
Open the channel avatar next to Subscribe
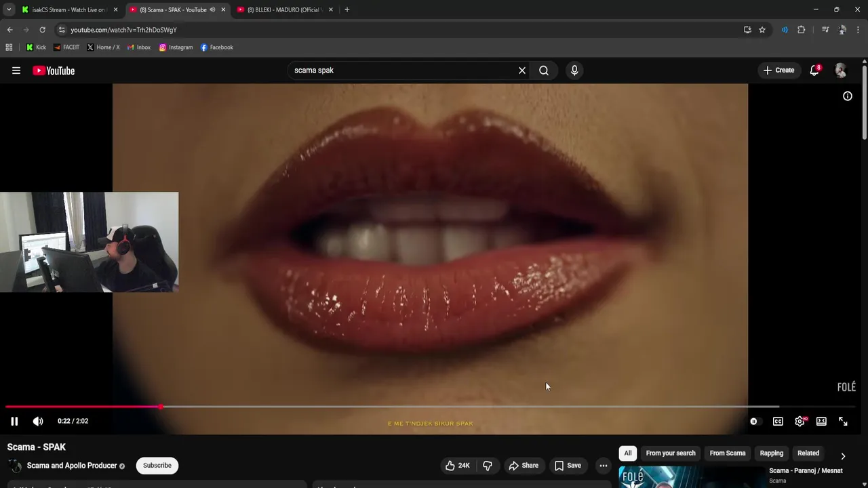14,466
